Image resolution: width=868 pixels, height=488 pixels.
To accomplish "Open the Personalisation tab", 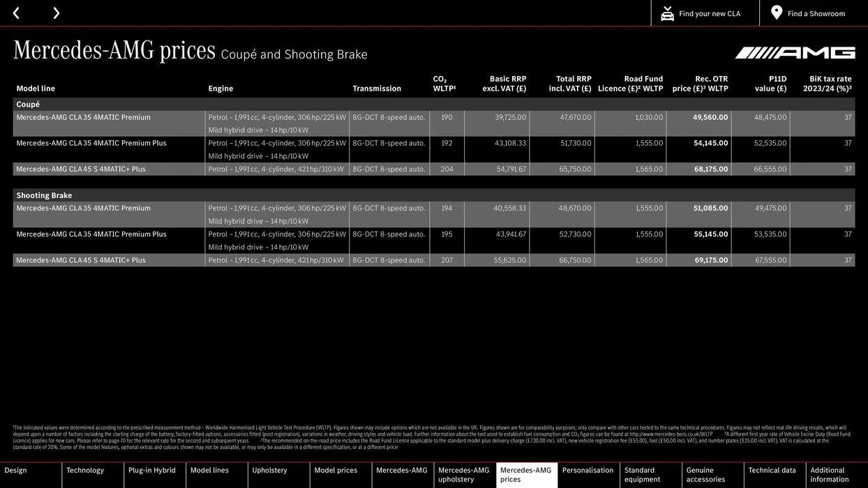I will (588, 471).
